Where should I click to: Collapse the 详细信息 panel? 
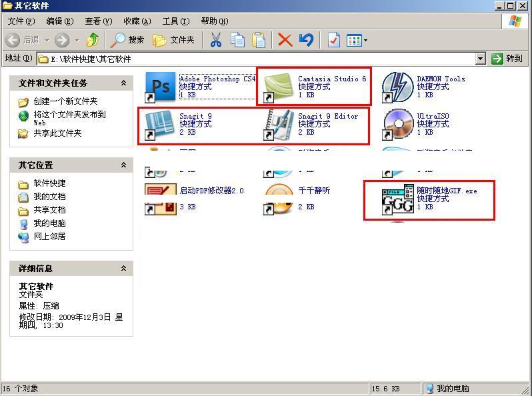coord(123,269)
